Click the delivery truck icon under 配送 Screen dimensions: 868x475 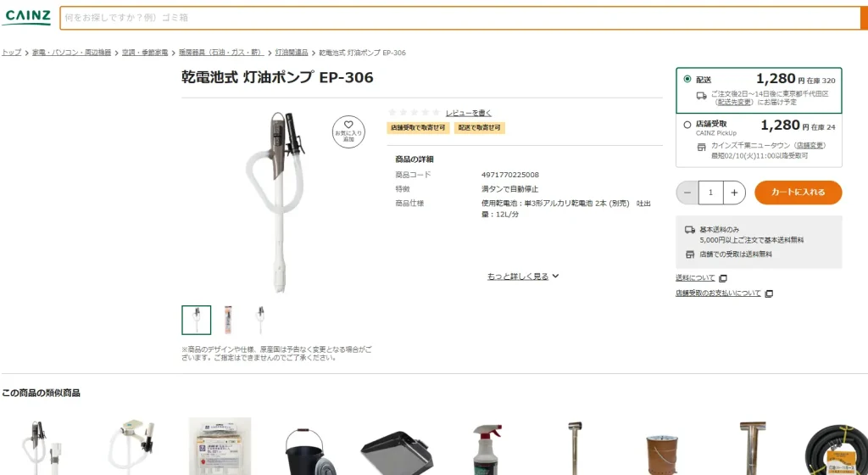click(701, 95)
